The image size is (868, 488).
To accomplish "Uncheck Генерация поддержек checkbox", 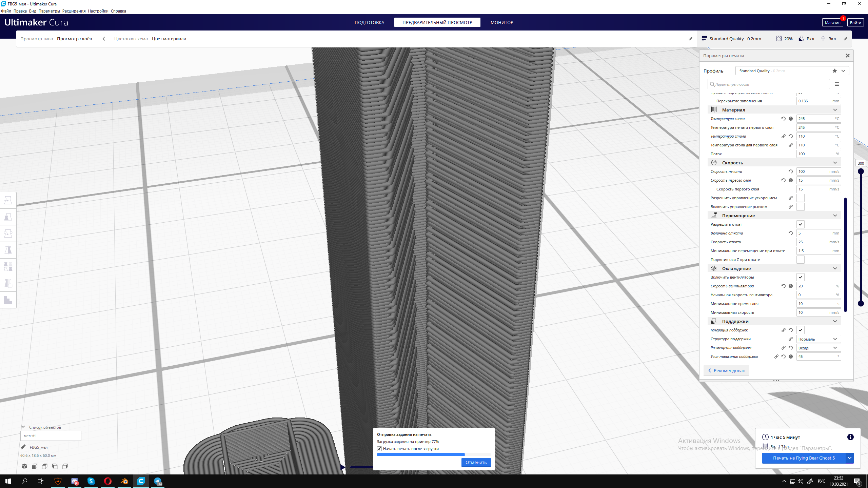I will [x=801, y=330].
